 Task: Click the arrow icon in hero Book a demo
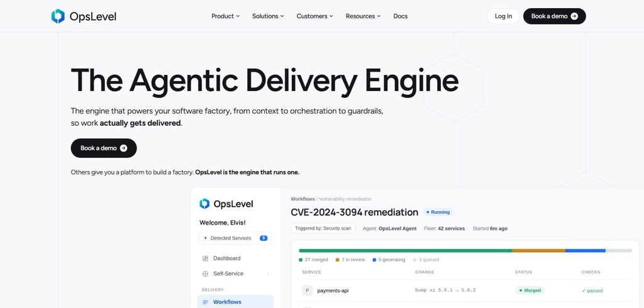coord(123,148)
